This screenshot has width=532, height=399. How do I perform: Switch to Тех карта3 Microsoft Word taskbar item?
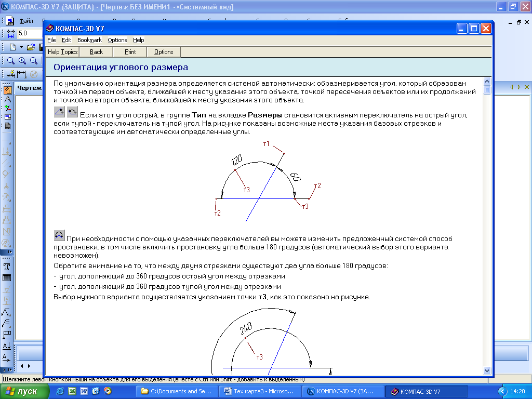pos(260,391)
